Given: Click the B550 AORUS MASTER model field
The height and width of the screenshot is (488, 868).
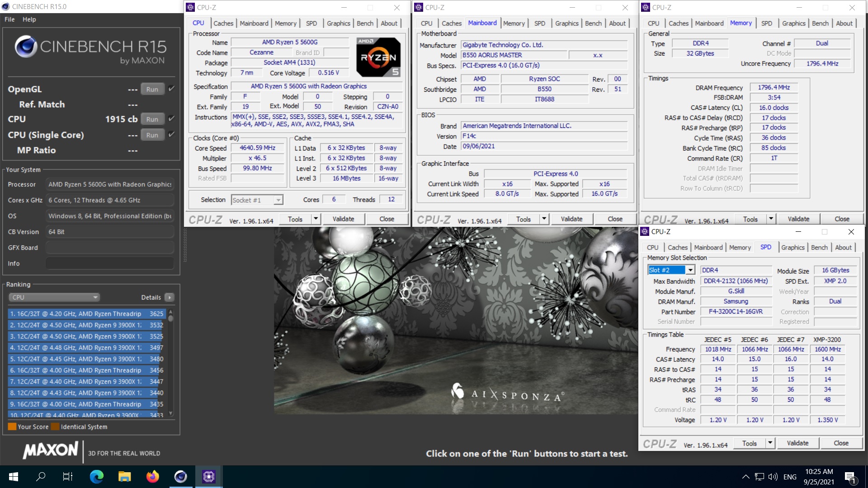Looking at the screenshot, I should pyautogui.click(x=514, y=55).
